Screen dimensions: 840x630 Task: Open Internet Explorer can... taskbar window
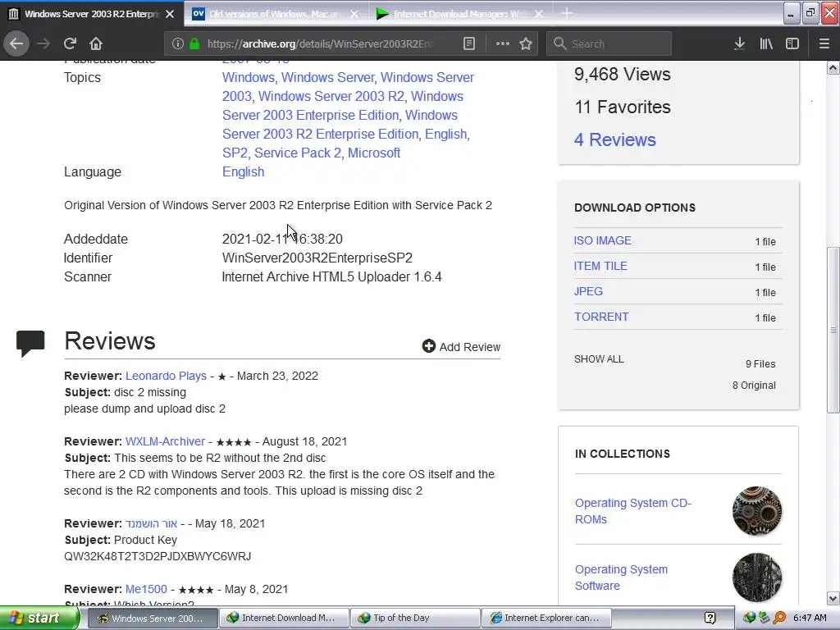(546, 619)
